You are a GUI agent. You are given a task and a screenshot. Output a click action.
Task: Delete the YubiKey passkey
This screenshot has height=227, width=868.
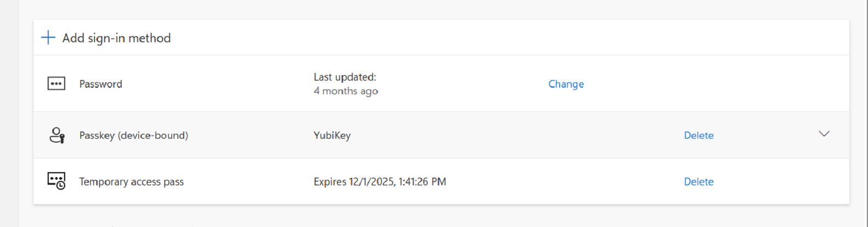[698, 135]
